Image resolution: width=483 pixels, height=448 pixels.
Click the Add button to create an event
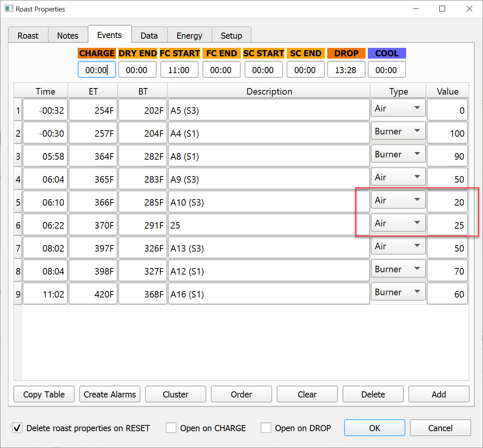pos(439,394)
